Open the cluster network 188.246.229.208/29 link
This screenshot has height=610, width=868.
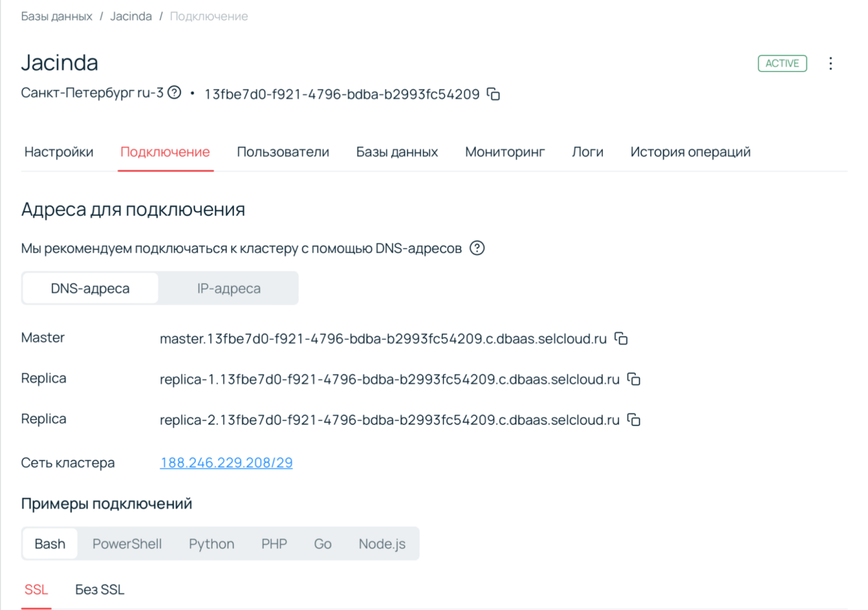coord(227,463)
